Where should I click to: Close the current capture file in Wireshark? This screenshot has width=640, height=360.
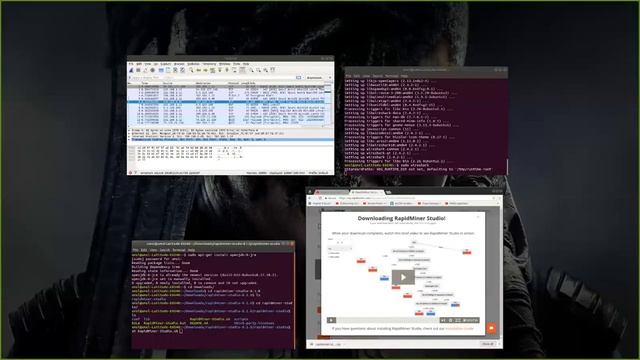pos(176,70)
